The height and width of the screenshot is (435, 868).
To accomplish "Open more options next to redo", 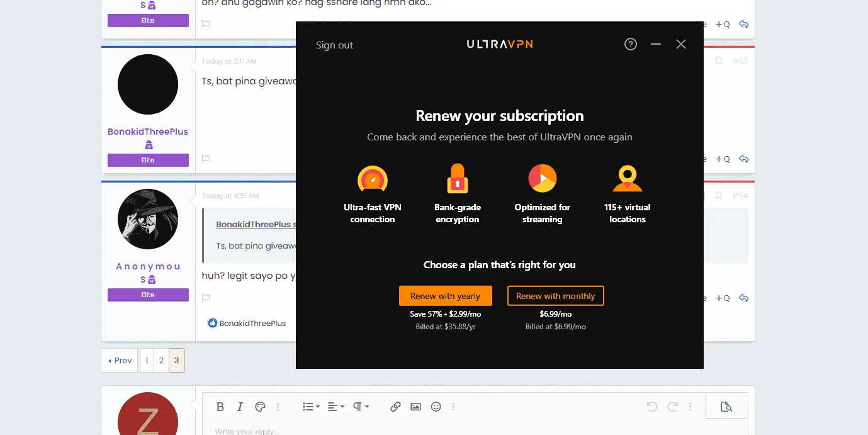I will (690, 407).
